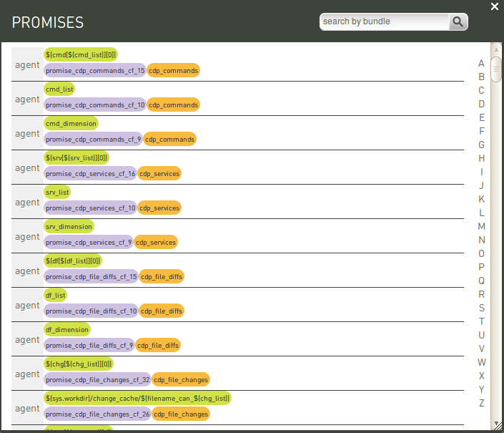Jump to letter B in index

tap(481, 77)
